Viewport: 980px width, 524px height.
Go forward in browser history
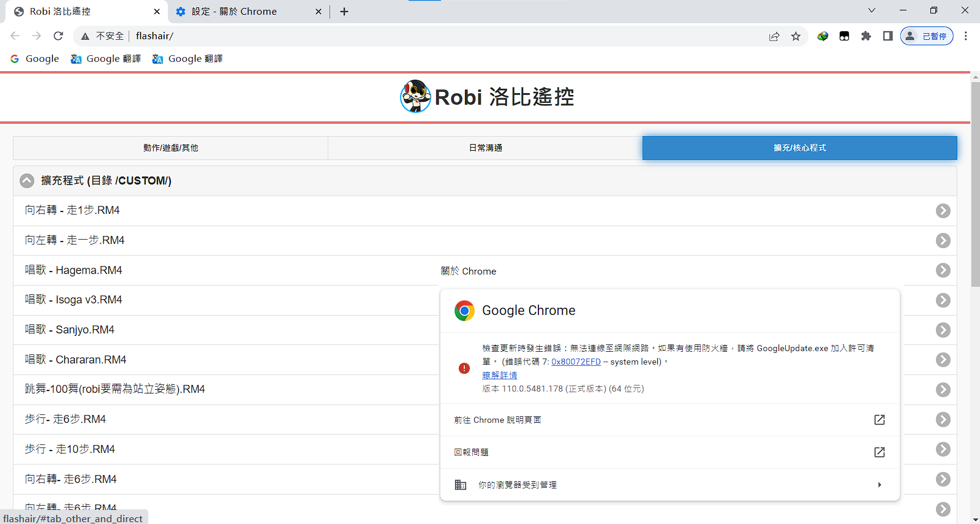[x=37, y=36]
